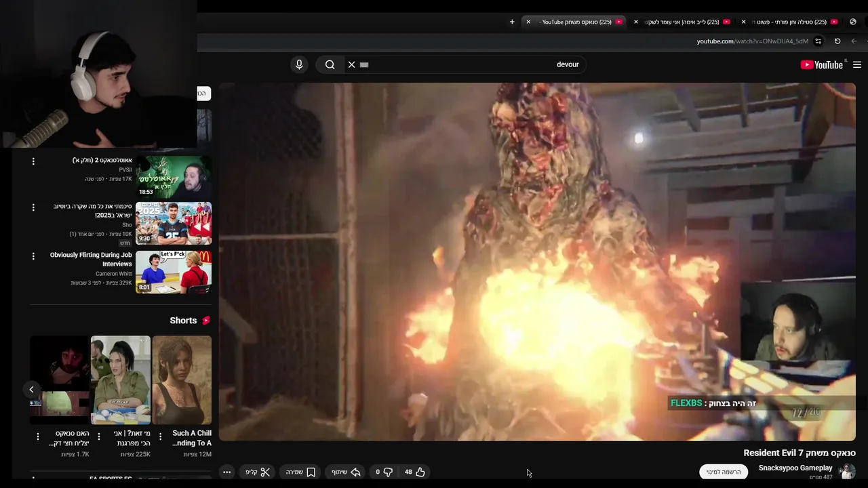
Task: Open the PVSil channel name
Action: [125, 169]
